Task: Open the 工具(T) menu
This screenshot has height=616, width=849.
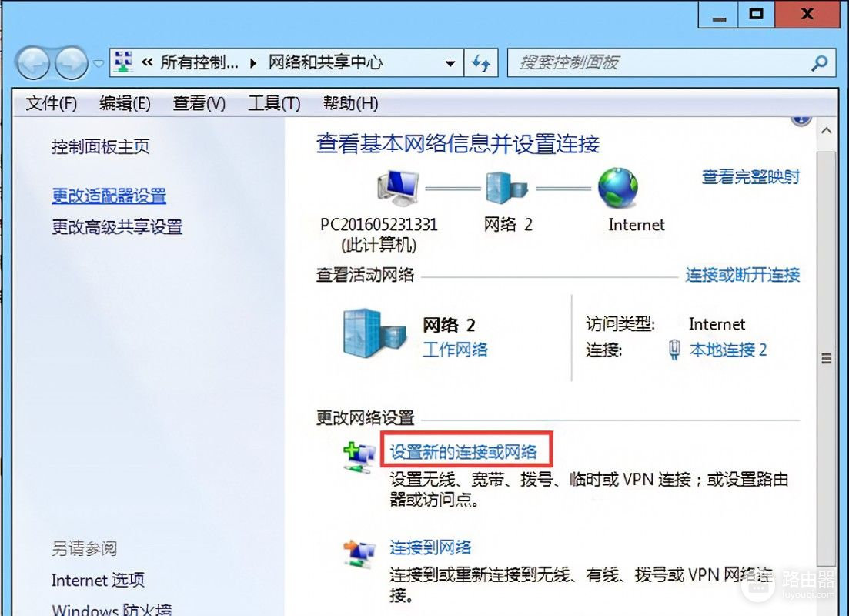Action: (274, 103)
